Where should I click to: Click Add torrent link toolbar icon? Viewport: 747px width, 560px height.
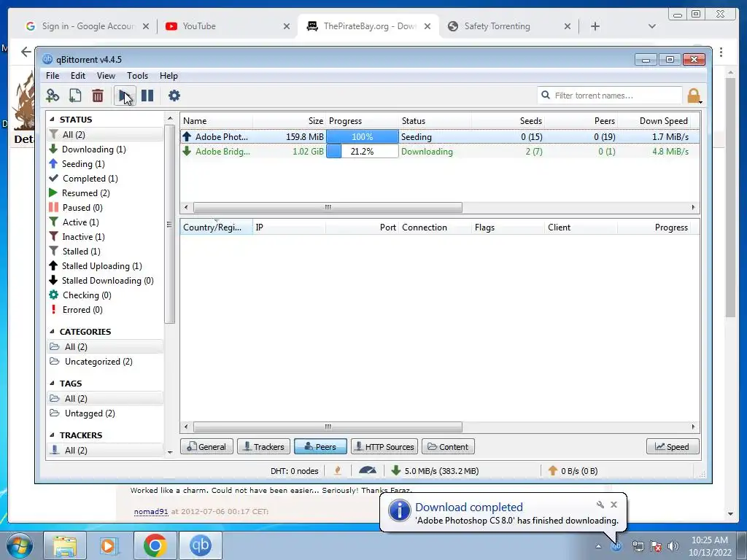(53, 96)
